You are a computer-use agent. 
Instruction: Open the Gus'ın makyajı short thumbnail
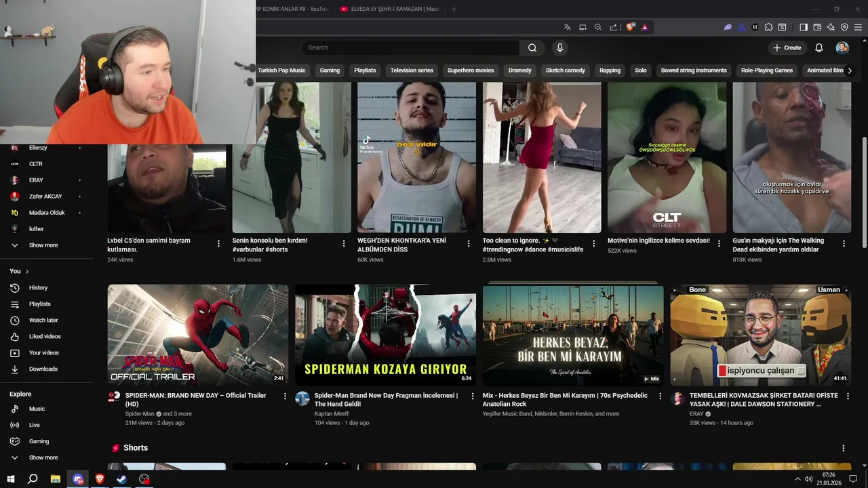point(792,158)
